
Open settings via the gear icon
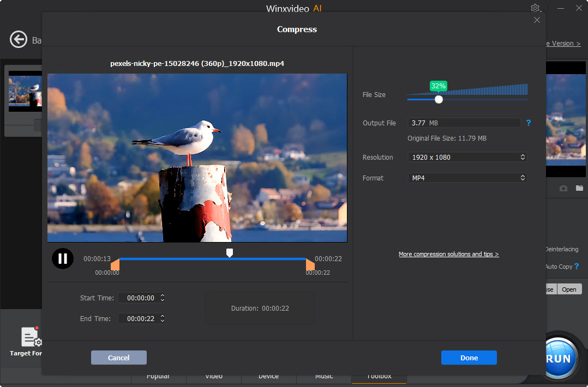tap(535, 8)
